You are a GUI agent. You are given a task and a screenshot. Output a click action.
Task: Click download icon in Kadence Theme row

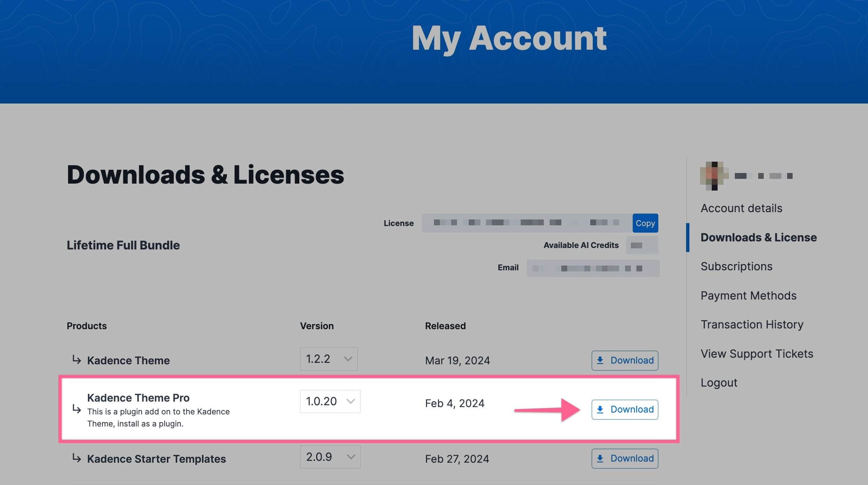600,361
